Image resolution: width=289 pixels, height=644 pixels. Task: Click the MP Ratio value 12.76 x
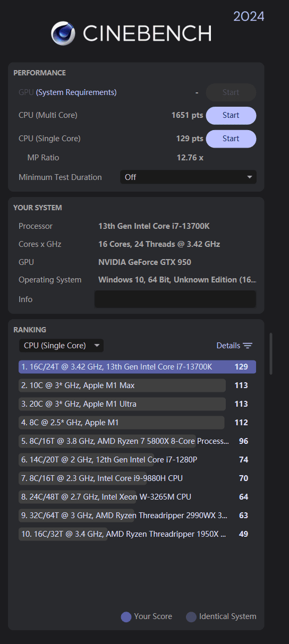[x=190, y=158]
